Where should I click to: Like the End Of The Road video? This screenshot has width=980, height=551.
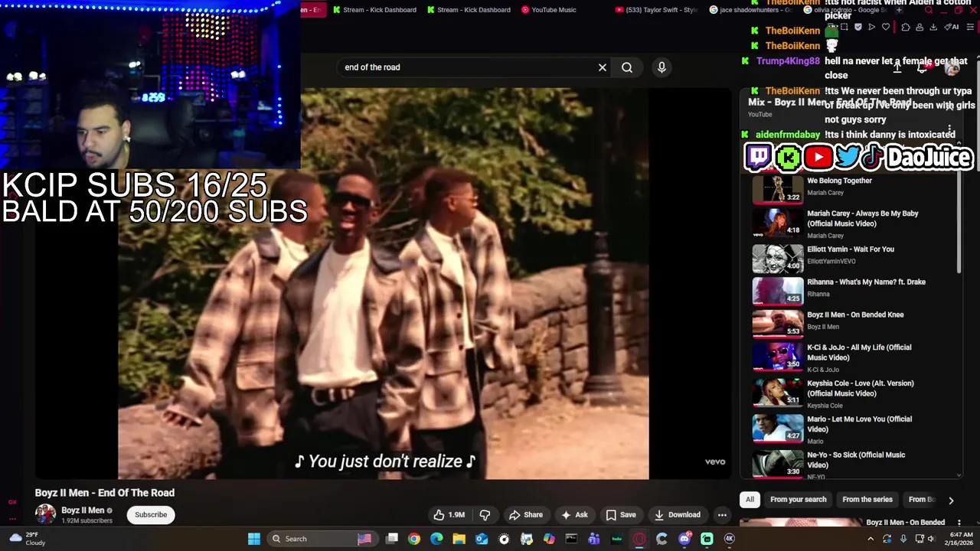[x=449, y=515]
